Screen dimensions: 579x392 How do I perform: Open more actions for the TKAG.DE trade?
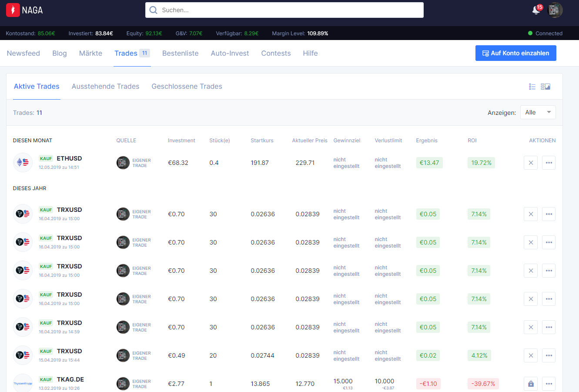click(x=549, y=384)
